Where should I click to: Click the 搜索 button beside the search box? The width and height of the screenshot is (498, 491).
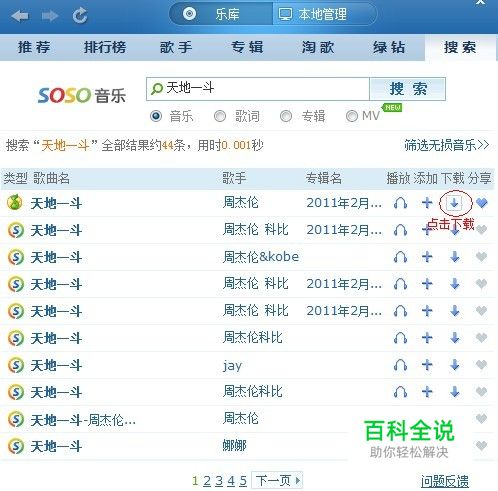point(408,89)
